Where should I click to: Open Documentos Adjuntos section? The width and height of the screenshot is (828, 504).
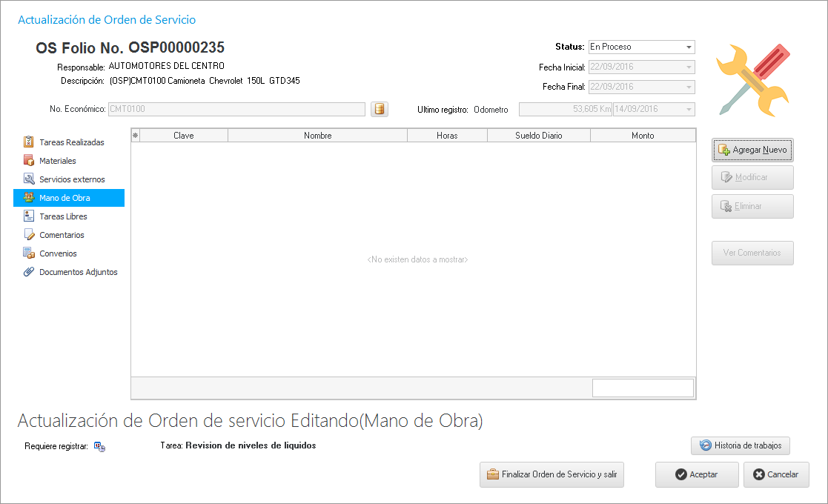pos(78,272)
